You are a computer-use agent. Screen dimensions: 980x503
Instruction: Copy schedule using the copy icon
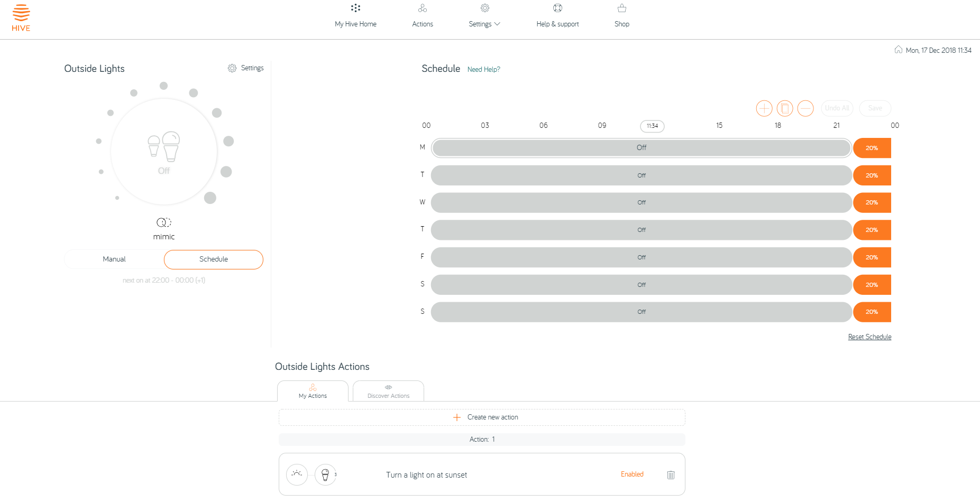[x=785, y=108]
